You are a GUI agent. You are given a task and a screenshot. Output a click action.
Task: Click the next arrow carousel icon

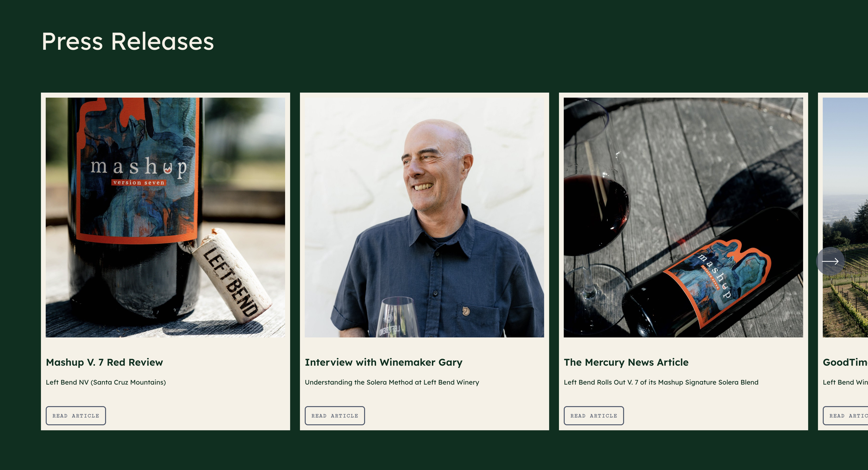(831, 261)
